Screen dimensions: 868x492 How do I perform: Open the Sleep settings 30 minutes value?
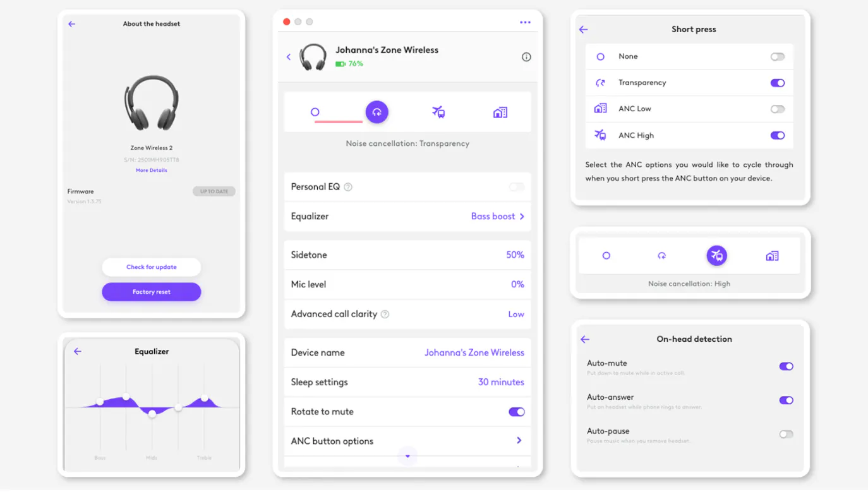point(501,382)
